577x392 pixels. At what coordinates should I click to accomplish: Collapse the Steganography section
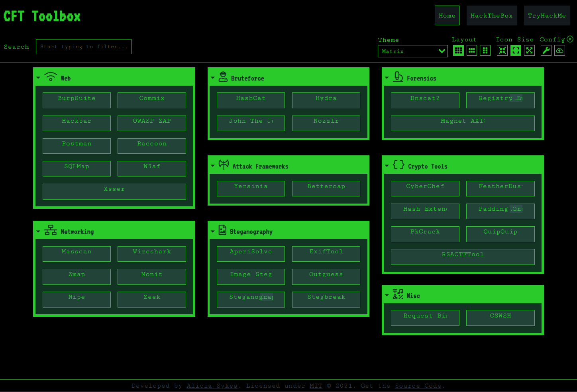pyautogui.click(x=213, y=231)
